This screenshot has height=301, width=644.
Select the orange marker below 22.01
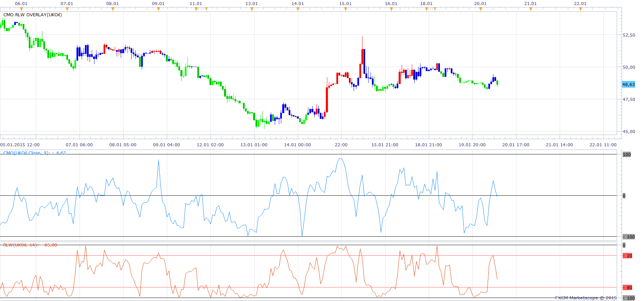point(580,9)
